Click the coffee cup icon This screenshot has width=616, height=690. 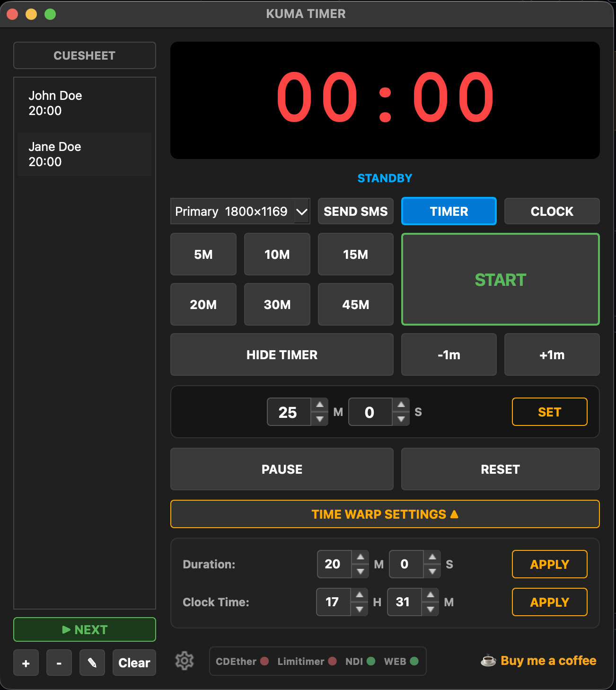click(x=488, y=661)
